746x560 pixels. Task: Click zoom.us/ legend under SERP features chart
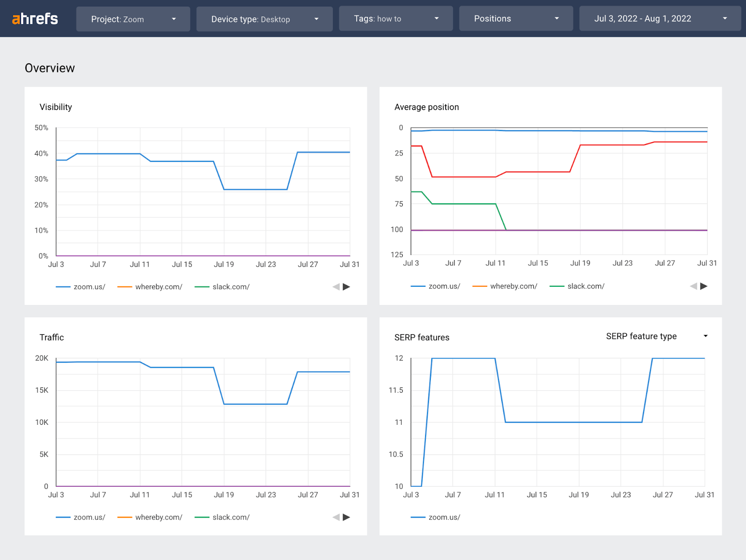tap(444, 517)
